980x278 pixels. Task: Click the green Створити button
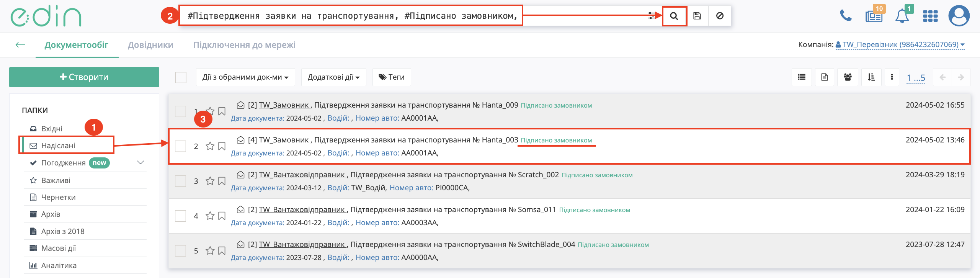[84, 77]
